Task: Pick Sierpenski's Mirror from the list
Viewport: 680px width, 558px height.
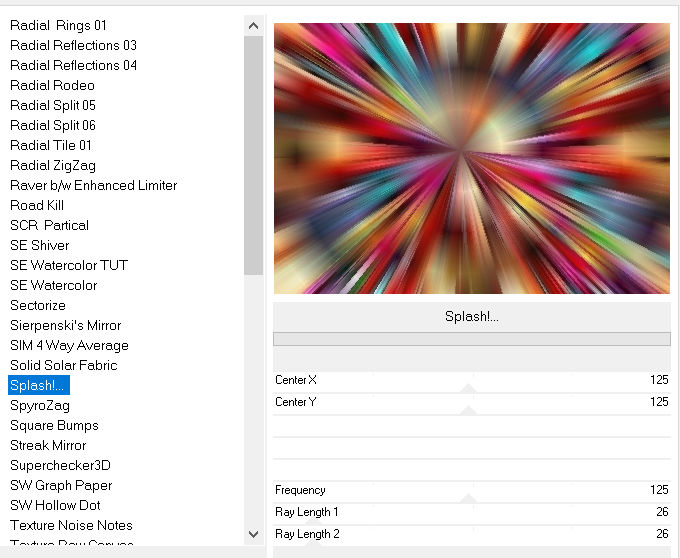Action: pos(65,325)
